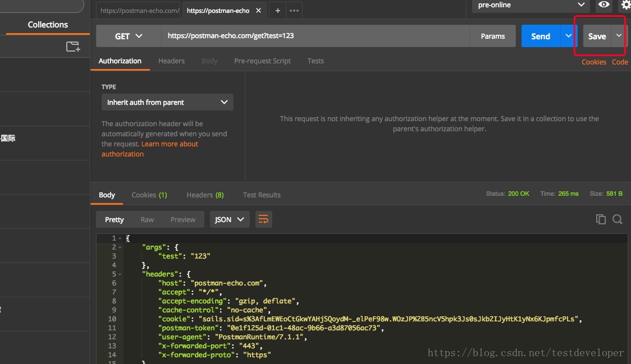Toggle the line wrap icon in response
631x364 pixels.
click(x=263, y=219)
